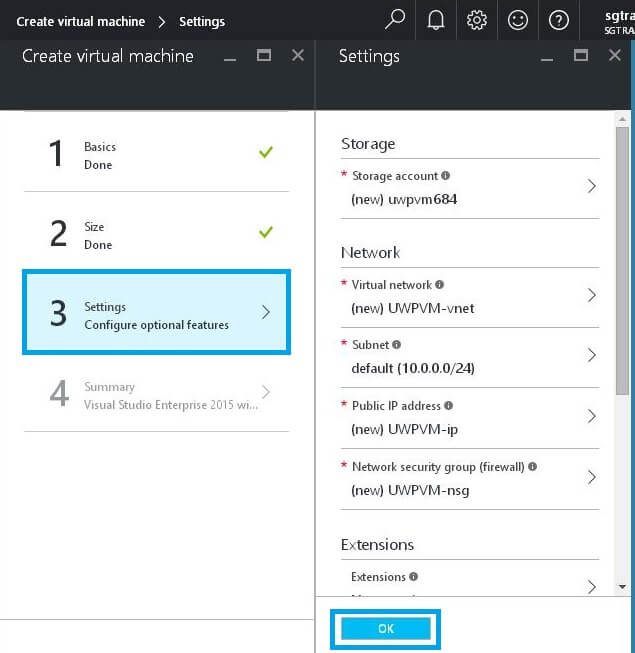Open the help question mark icon
Viewport: 635px width, 653px height.
(559, 19)
